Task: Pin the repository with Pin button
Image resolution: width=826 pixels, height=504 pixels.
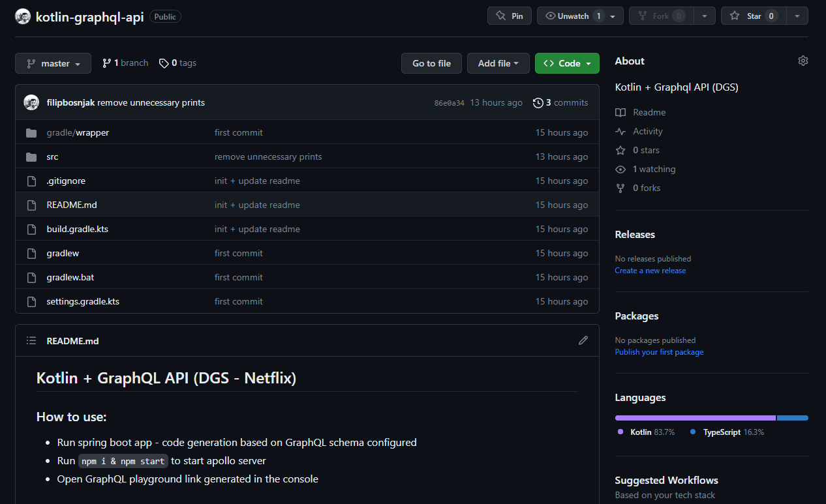Action: coord(510,16)
